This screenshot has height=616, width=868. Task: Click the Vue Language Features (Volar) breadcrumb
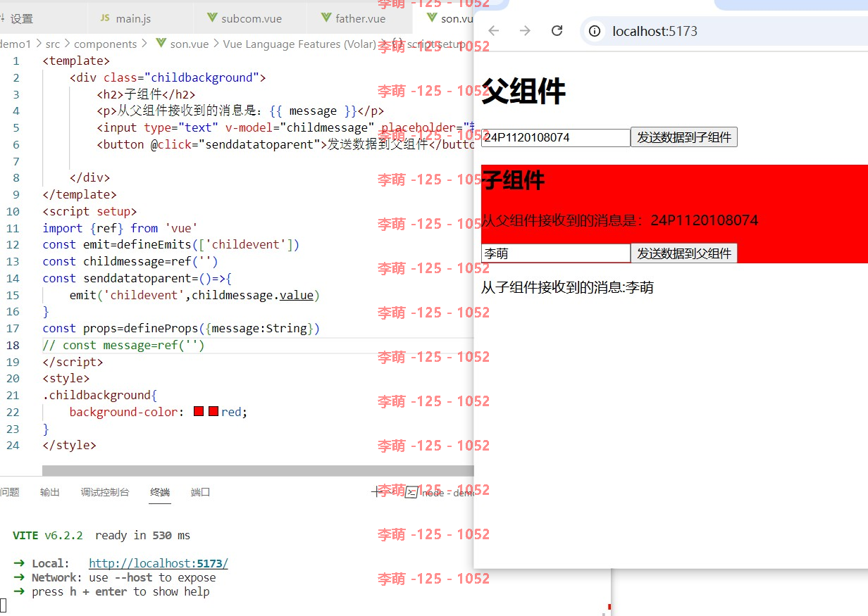click(x=299, y=44)
